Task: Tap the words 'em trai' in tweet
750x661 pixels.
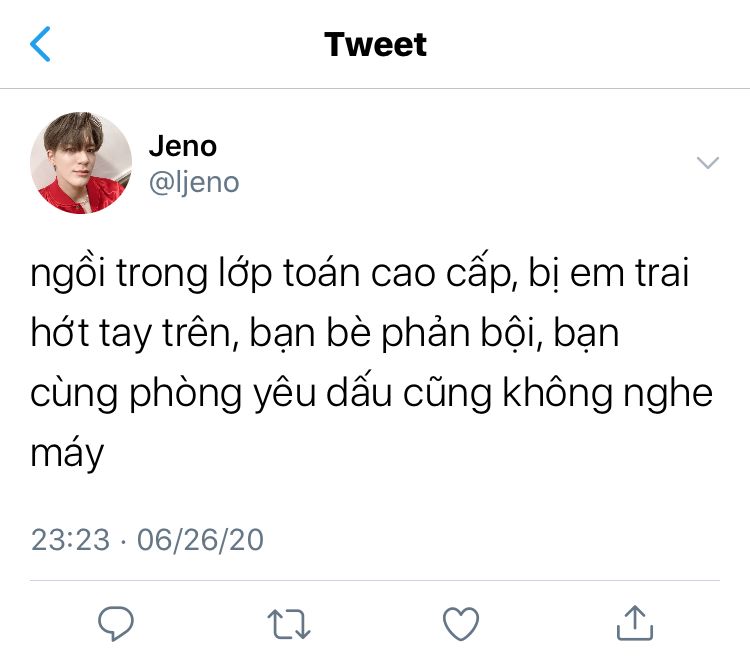Action: pyautogui.click(x=629, y=273)
